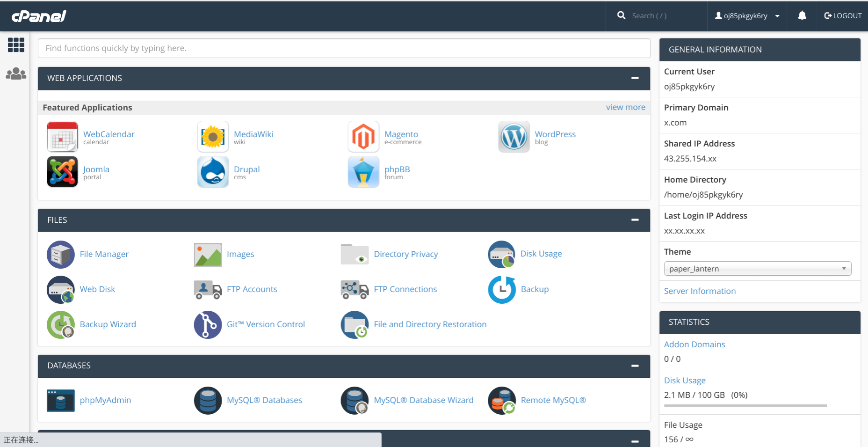
Task: Open the Git Version Control icon
Action: (208, 325)
